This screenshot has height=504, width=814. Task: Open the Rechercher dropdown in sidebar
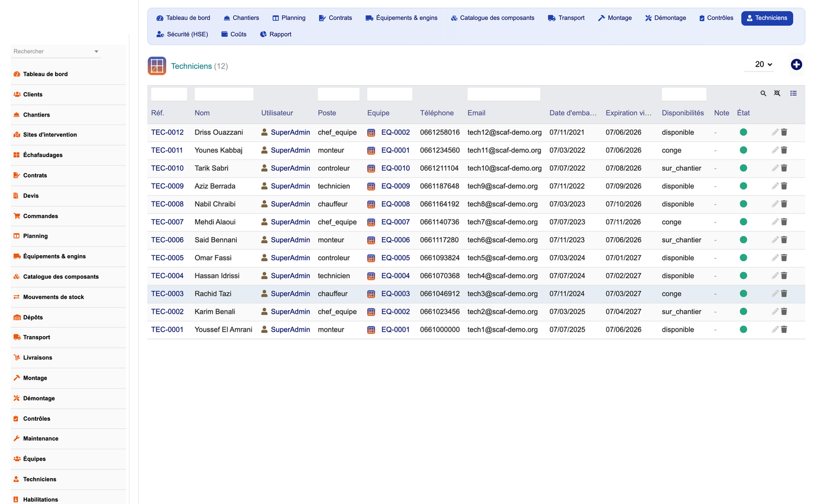(56, 51)
